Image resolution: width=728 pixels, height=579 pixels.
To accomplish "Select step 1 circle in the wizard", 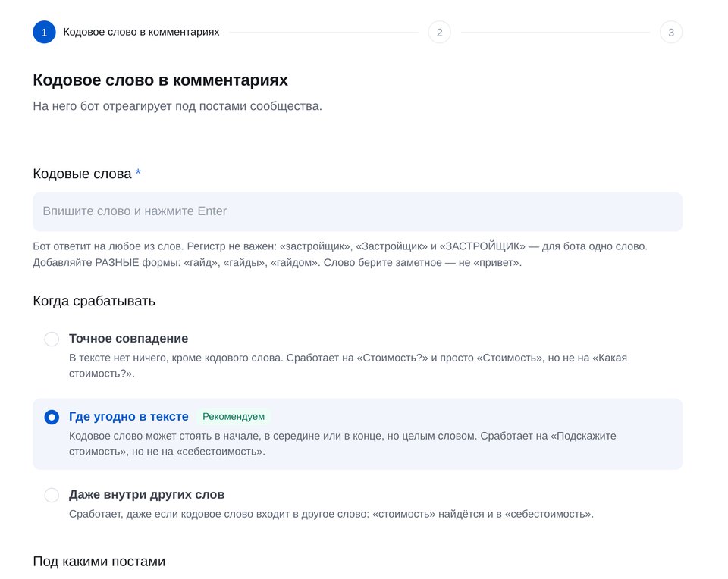I will pos(44,33).
